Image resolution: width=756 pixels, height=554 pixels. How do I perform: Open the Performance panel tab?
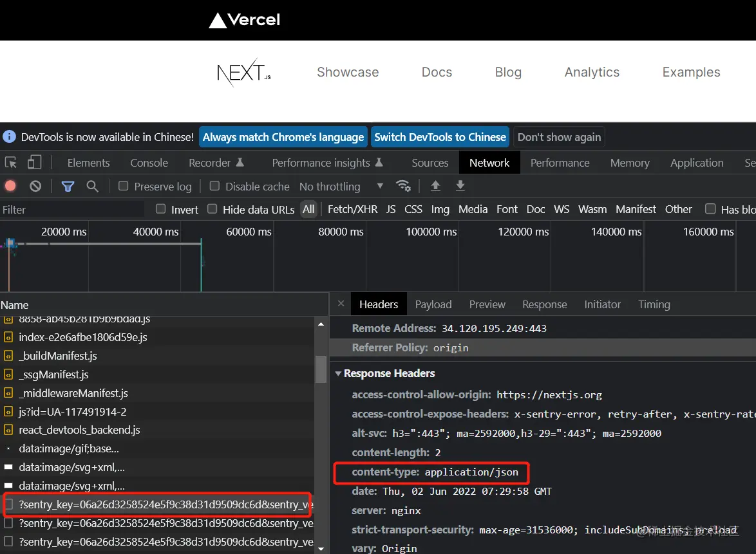(x=560, y=163)
